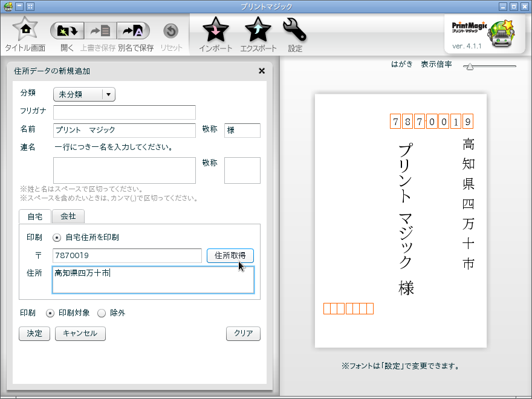Click the 表示倍率 zoom slider handle
532x399 pixels.
(470, 66)
